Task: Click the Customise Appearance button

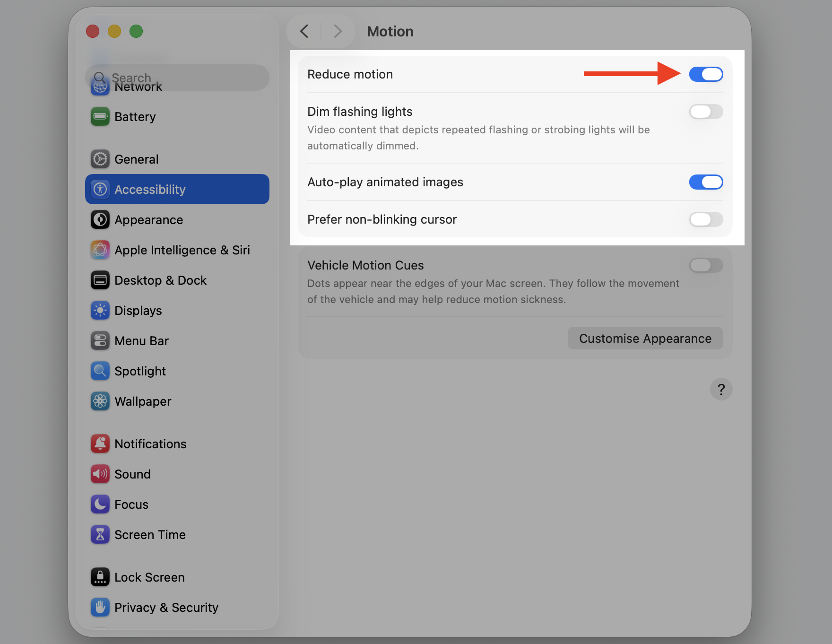Action: tap(645, 339)
